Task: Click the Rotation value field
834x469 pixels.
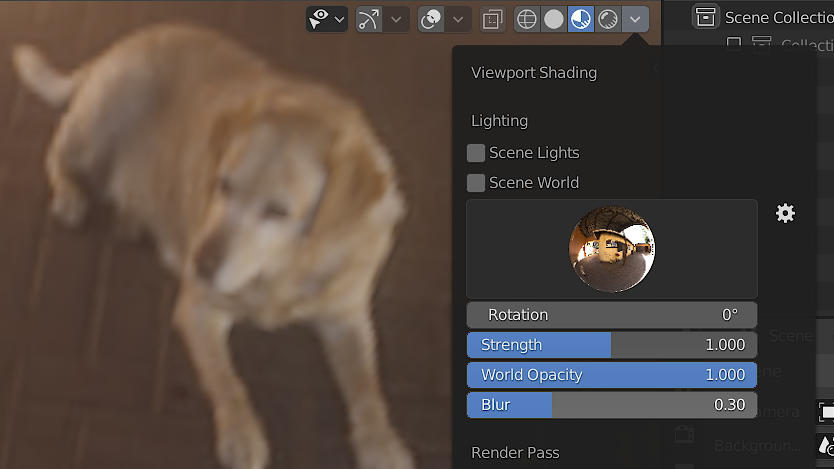Action: click(612, 315)
